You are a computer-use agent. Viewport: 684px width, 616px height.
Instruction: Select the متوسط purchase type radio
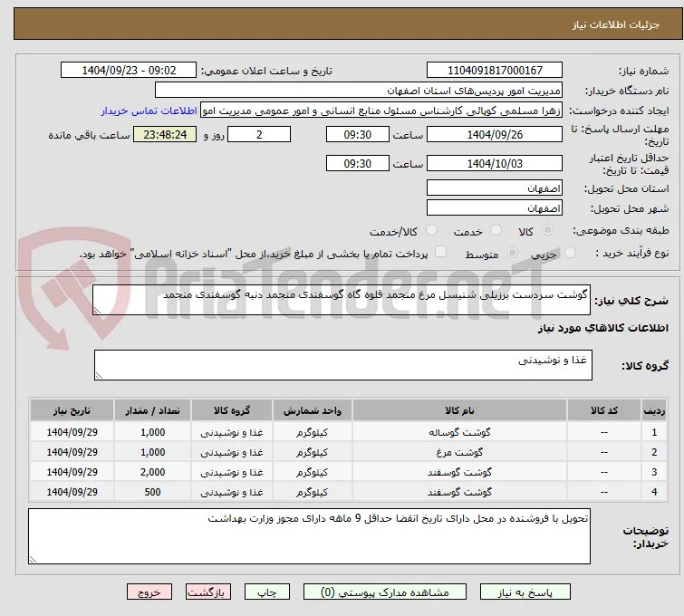point(512,252)
